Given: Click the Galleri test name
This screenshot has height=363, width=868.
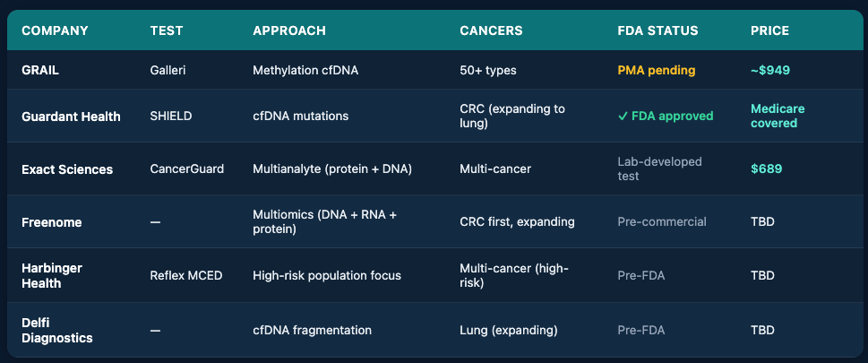Looking at the screenshot, I should click(168, 70).
